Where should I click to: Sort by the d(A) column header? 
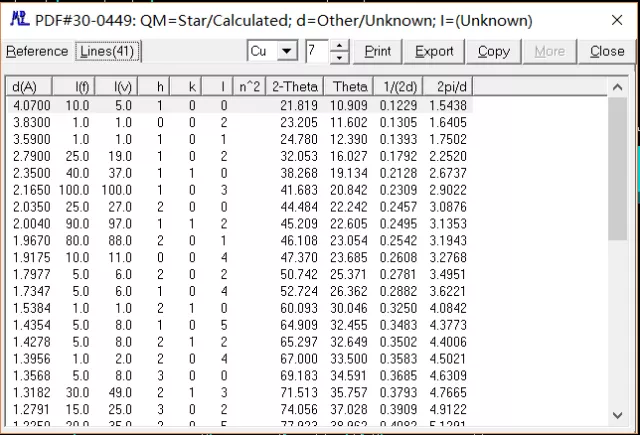point(24,87)
